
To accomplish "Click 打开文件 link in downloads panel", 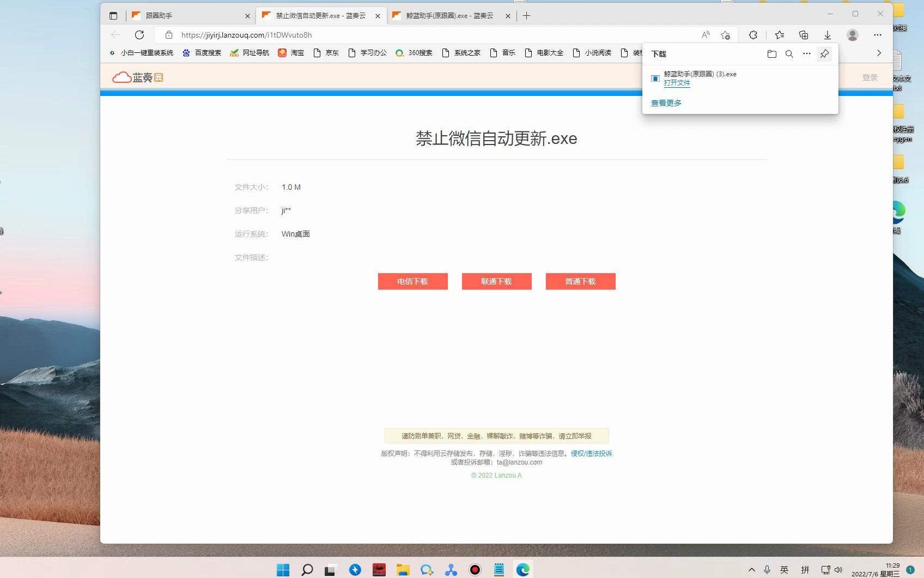I will click(677, 83).
